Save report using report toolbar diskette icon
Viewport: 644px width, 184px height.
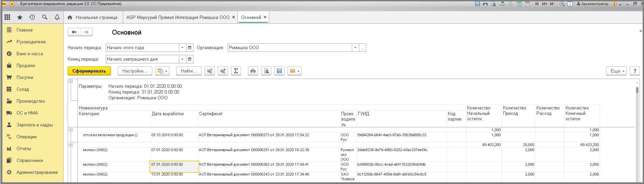point(279,71)
